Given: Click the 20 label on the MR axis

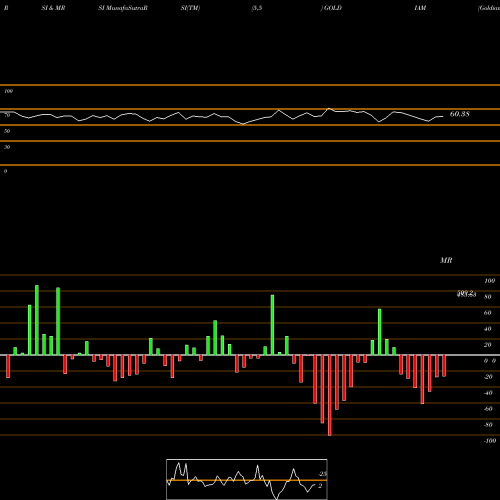Looking at the screenshot, I should tap(488, 345).
